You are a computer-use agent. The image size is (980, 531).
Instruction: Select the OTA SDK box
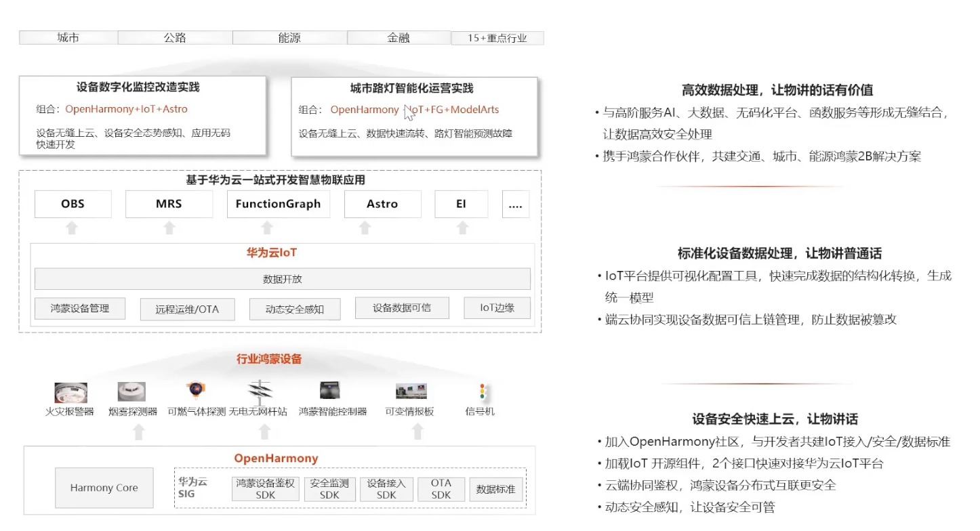[x=441, y=489]
